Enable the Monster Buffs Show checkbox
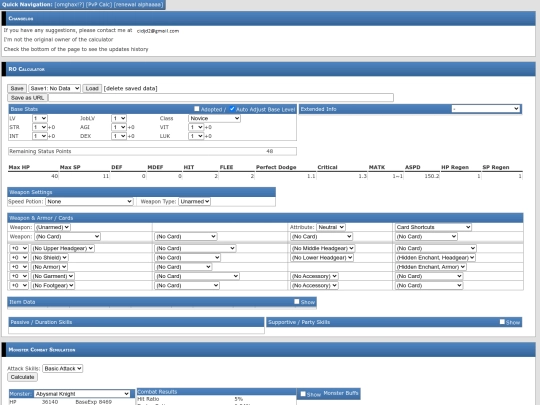540x405 pixels. 303,394
